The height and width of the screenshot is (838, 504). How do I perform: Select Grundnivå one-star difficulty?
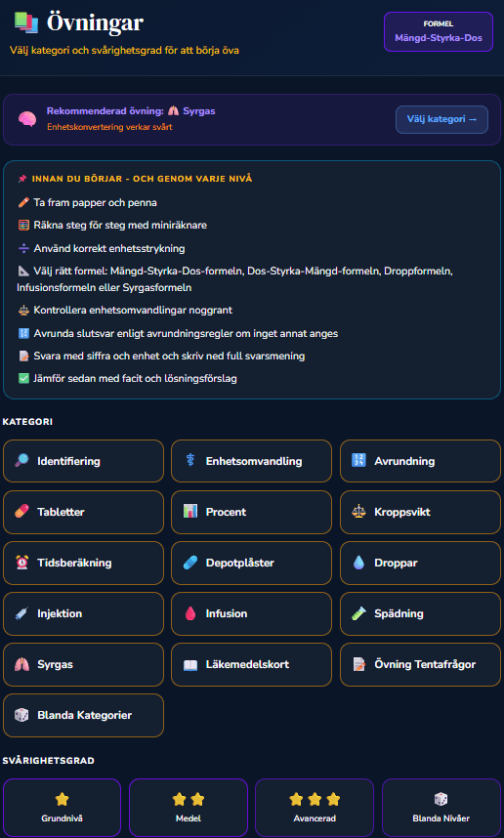(62, 807)
